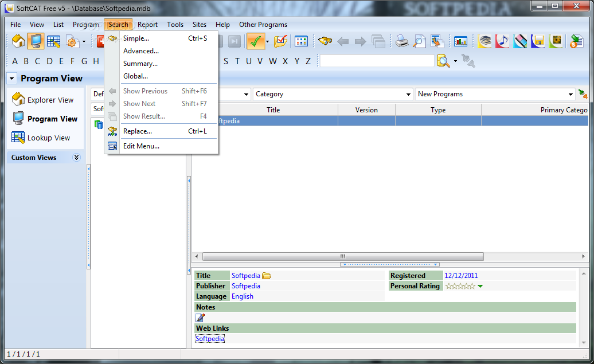Screen dimensions: 594x364
Task: Click the Program View header dropdown arrow
Action: (11, 79)
